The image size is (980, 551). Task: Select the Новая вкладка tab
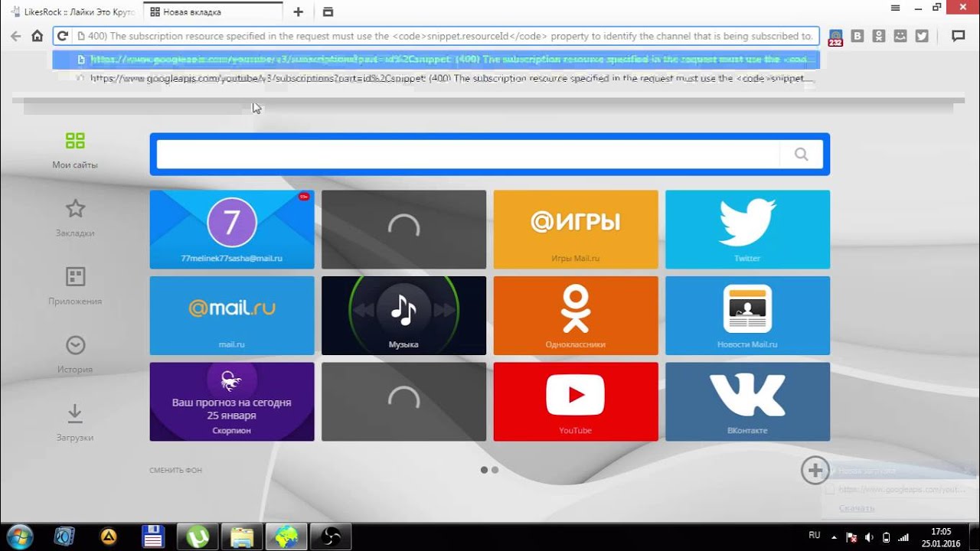(x=212, y=11)
